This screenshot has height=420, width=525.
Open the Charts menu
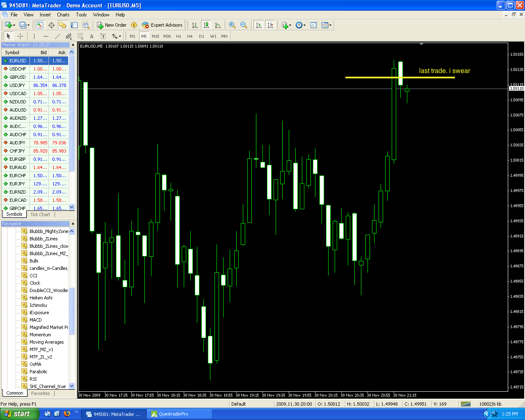[63, 14]
